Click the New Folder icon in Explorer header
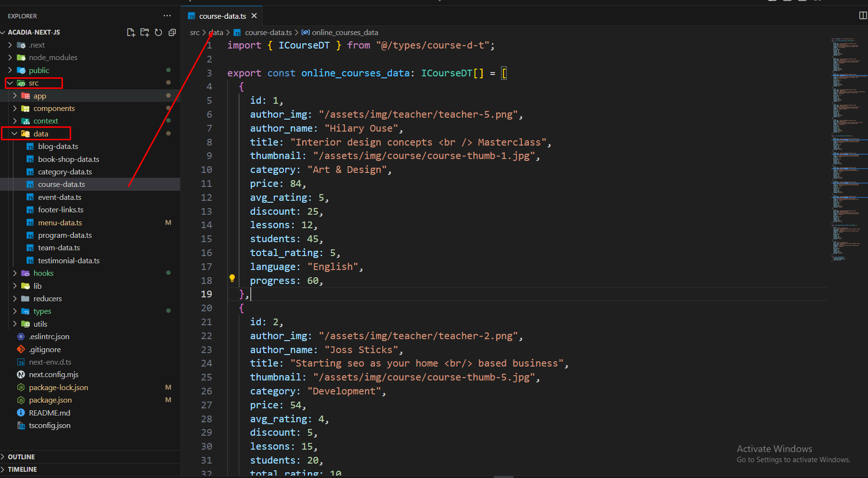The height and width of the screenshot is (478, 868). pyautogui.click(x=144, y=32)
